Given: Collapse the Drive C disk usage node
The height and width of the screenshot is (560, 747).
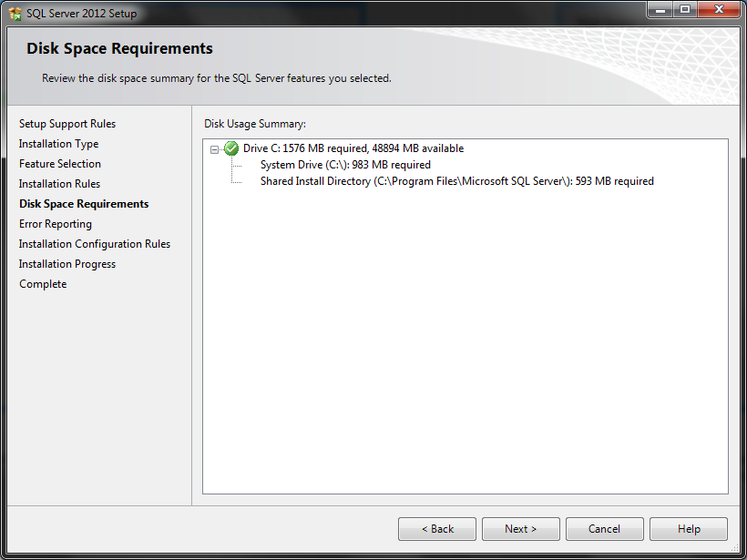Looking at the screenshot, I should click(213, 148).
